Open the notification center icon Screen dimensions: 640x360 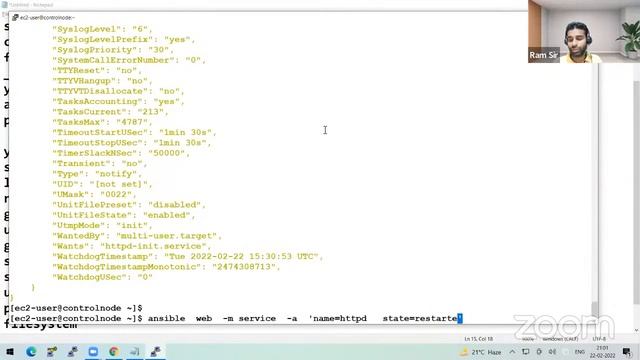click(x=627, y=352)
